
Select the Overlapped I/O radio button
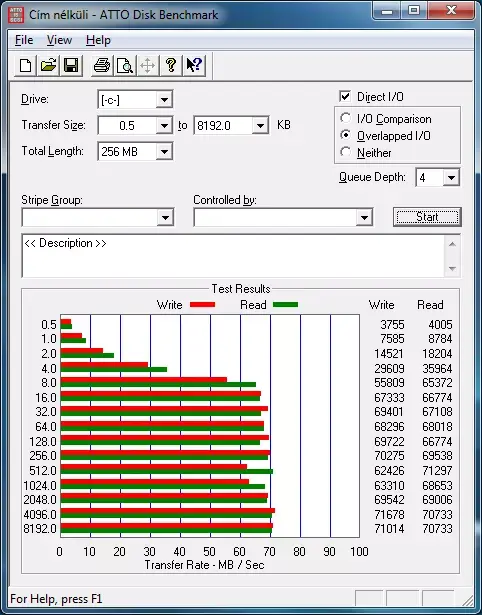point(346,135)
